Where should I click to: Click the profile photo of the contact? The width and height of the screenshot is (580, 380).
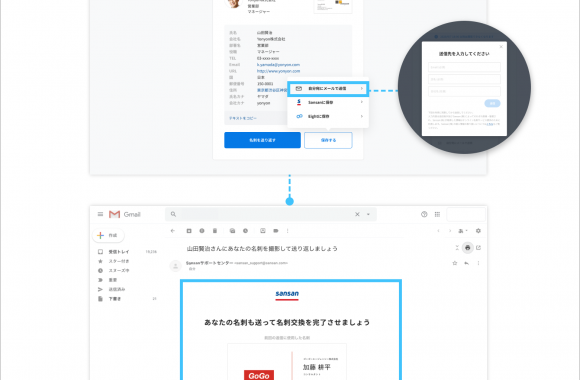click(234, 3)
